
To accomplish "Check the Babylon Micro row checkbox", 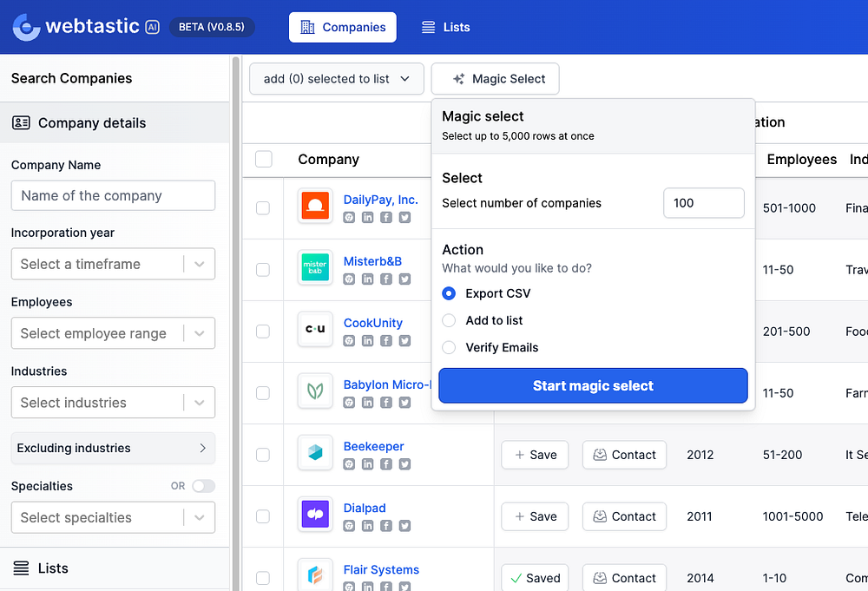I will [263, 393].
